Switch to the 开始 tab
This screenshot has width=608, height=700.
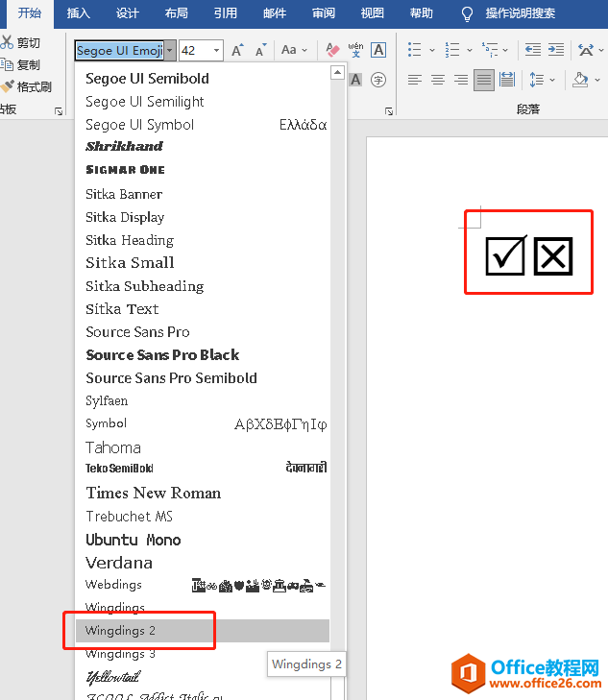[30, 13]
